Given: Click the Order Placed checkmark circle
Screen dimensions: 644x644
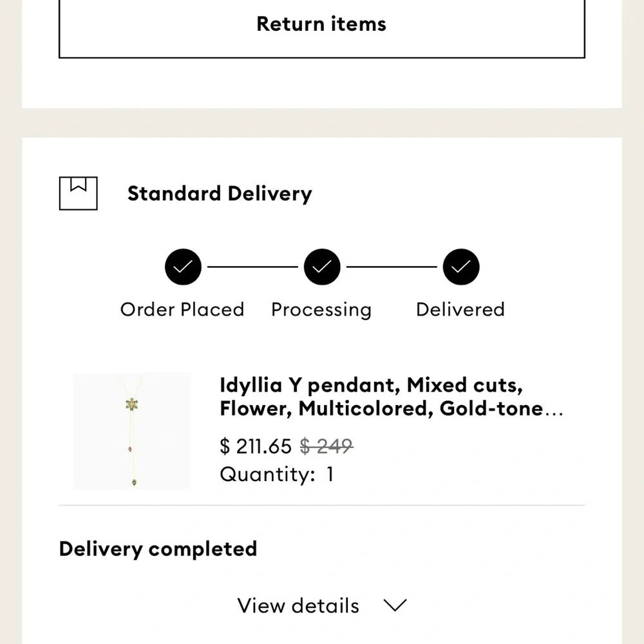Looking at the screenshot, I should [x=183, y=267].
